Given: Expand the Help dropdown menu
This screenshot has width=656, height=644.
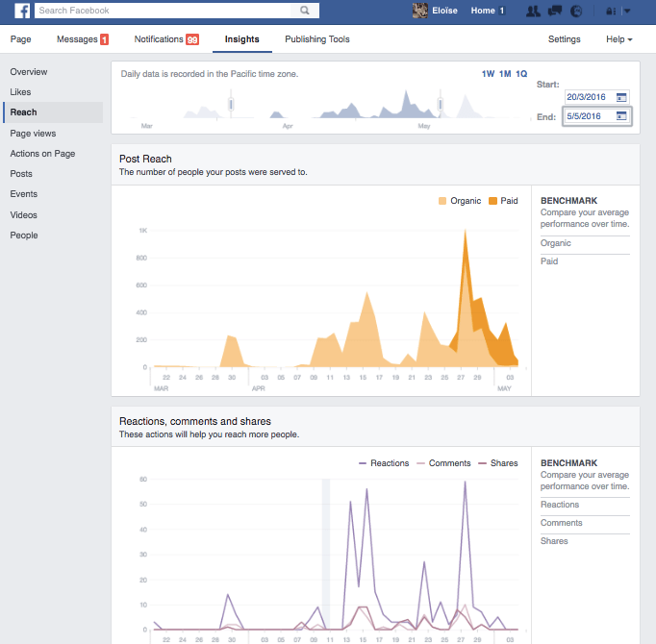Looking at the screenshot, I should click(x=618, y=39).
